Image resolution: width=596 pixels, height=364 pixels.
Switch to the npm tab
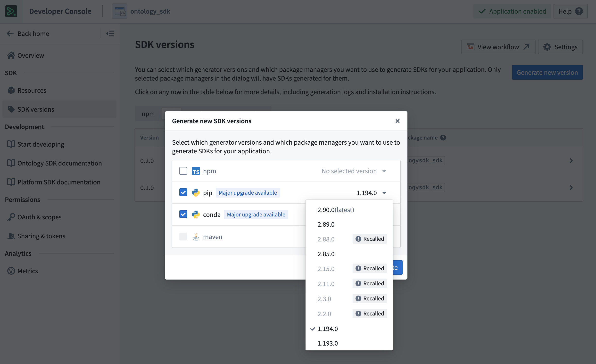click(x=148, y=114)
